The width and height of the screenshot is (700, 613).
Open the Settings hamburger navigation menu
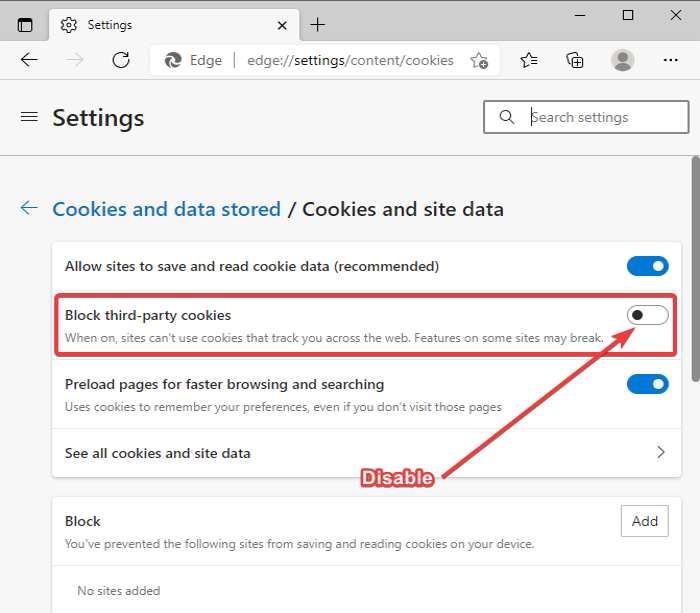(28, 117)
